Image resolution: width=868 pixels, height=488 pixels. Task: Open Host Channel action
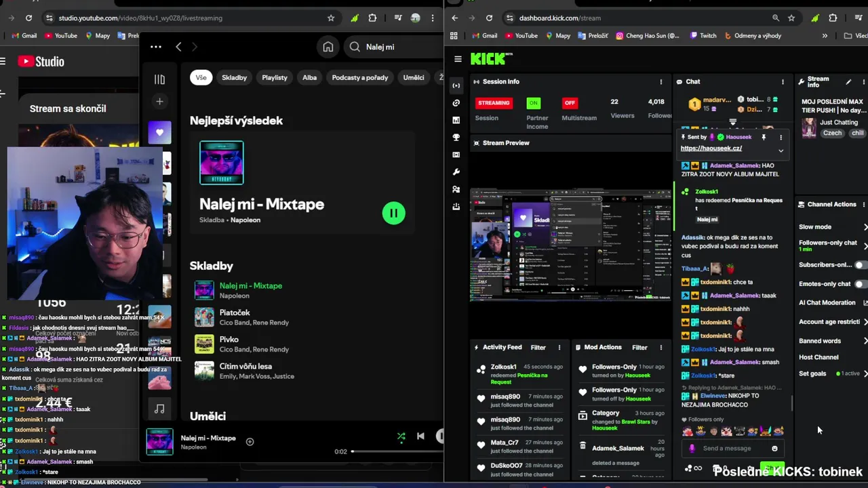(818, 357)
